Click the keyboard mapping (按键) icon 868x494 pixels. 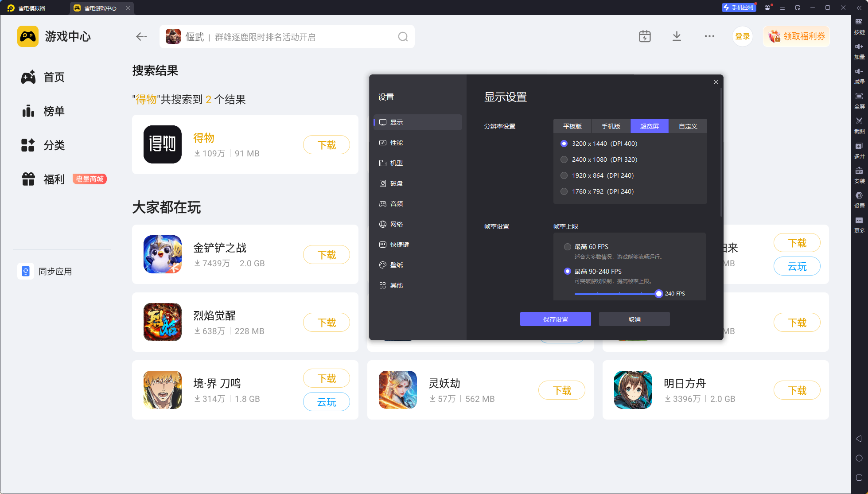click(859, 22)
